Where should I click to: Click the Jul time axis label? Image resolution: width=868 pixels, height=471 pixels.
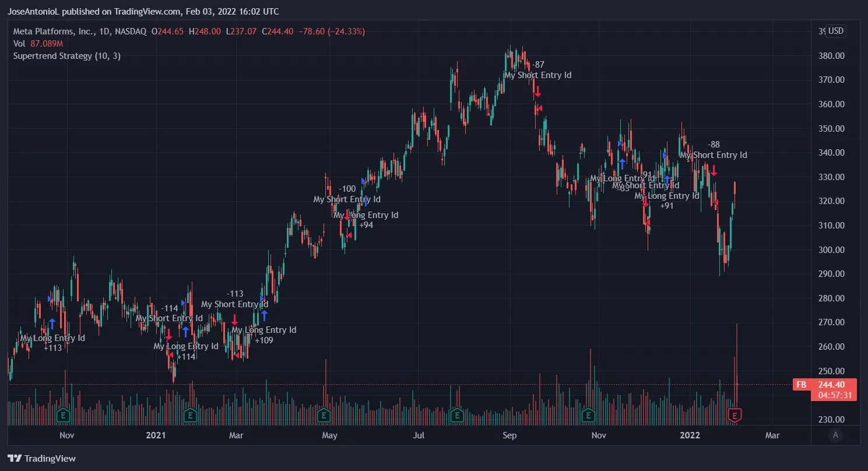pos(419,435)
